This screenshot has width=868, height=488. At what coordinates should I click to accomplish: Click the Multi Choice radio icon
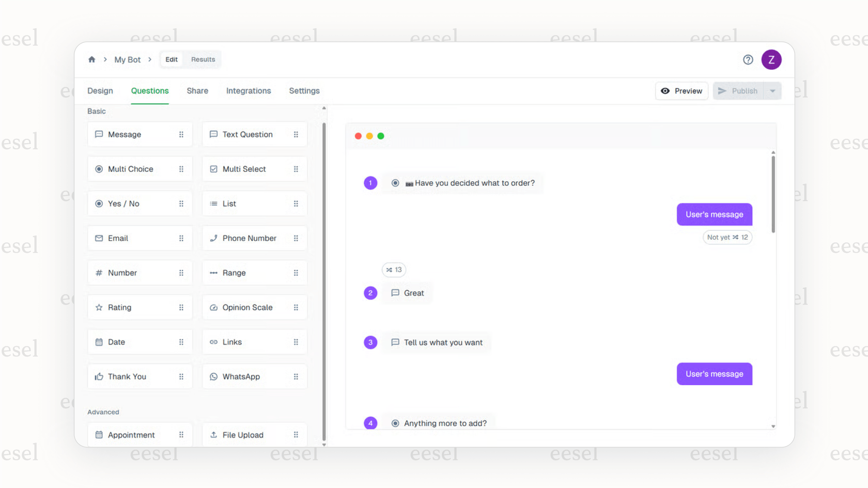coord(99,169)
